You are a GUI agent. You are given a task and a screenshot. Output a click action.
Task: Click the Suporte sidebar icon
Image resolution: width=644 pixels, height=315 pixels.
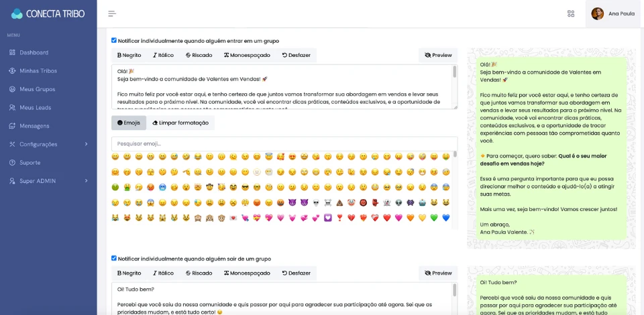[12, 163]
